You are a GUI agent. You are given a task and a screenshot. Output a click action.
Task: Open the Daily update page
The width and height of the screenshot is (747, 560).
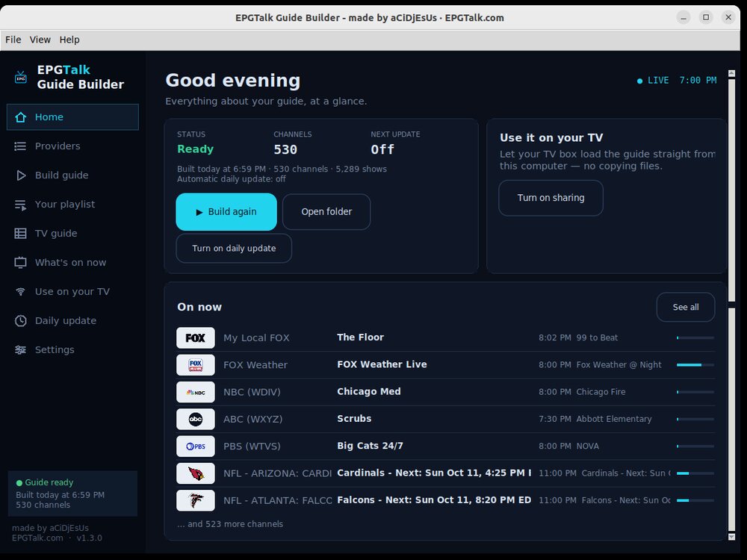click(x=72, y=321)
